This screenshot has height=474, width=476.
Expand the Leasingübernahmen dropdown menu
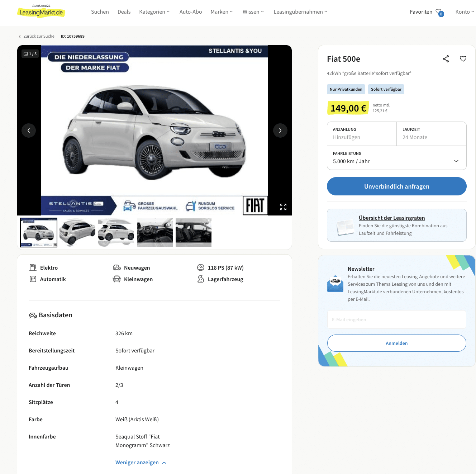tap(300, 12)
